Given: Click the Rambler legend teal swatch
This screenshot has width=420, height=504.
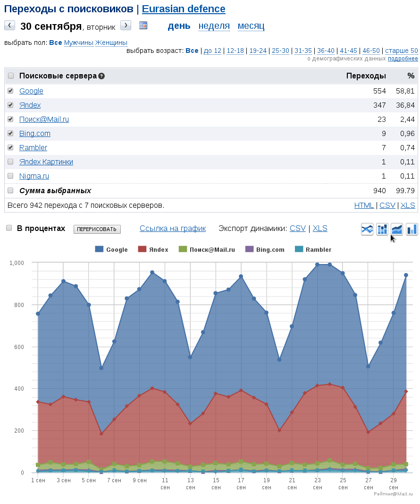Looking at the screenshot, I should [x=299, y=249].
